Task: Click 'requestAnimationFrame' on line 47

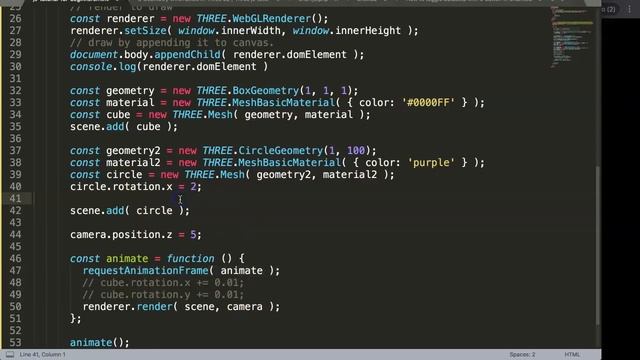Action: click(x=145, y=271)
